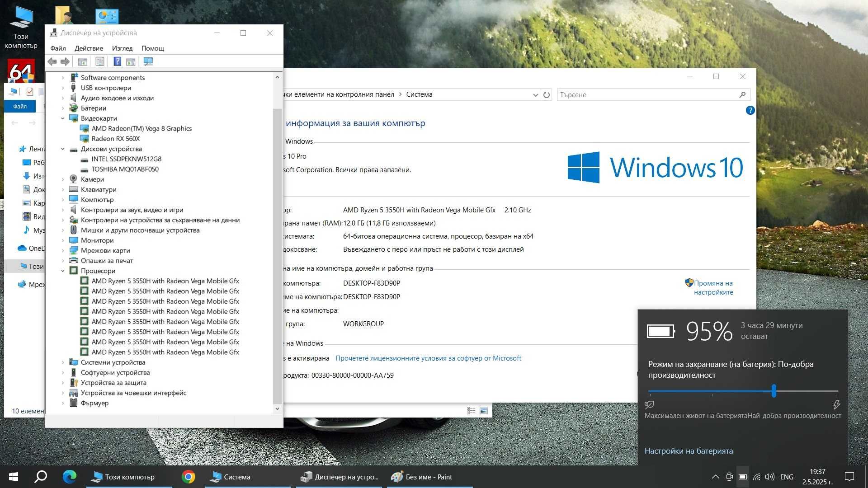868x488 pixels.
Task: Click the clock showing 19:37
Action: click(x=817, y=472)
